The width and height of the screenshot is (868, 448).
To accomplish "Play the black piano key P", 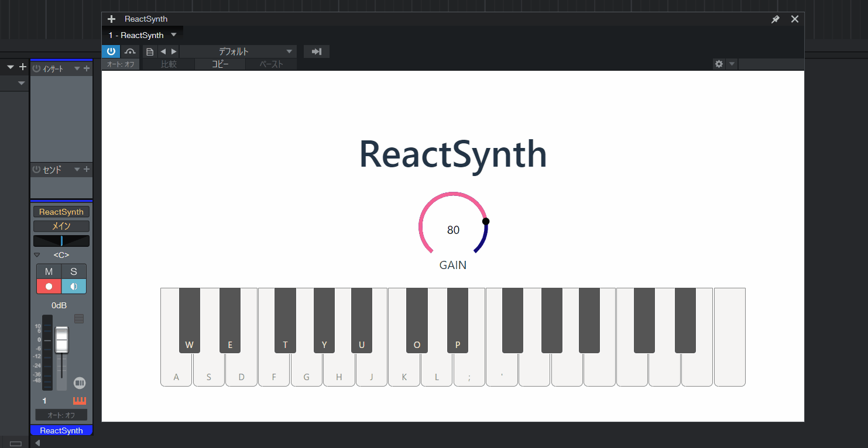I will [458, 321].
